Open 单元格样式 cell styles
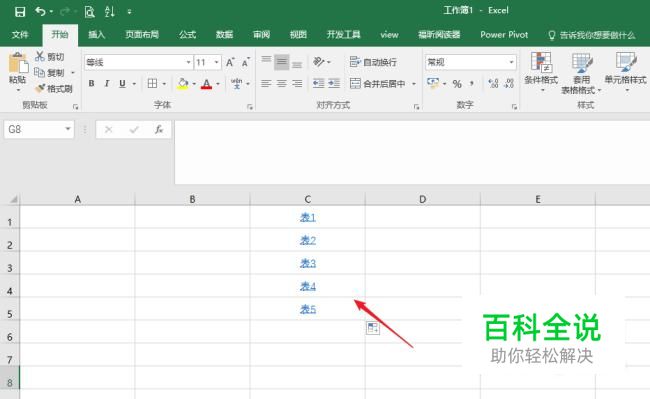This screenshot has width=650, height=399. [625, 73]
